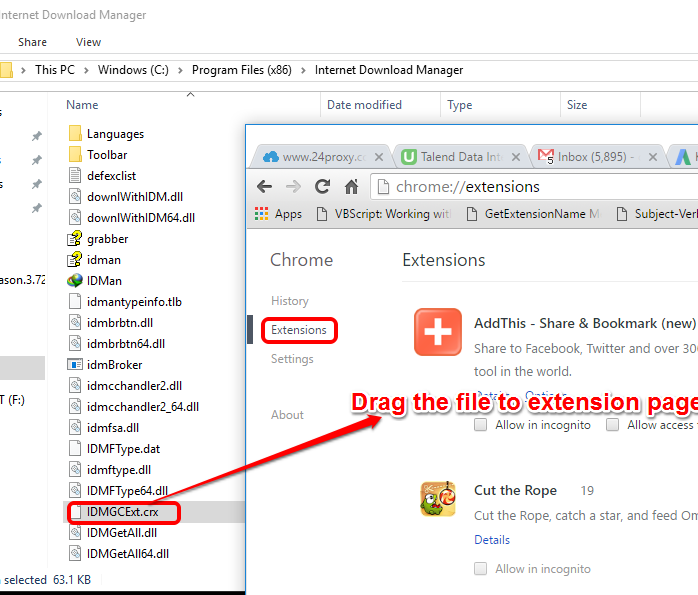The image size is (698, 595).
Task: Open History in Chrome sidebar
Action: coord(290,301)
